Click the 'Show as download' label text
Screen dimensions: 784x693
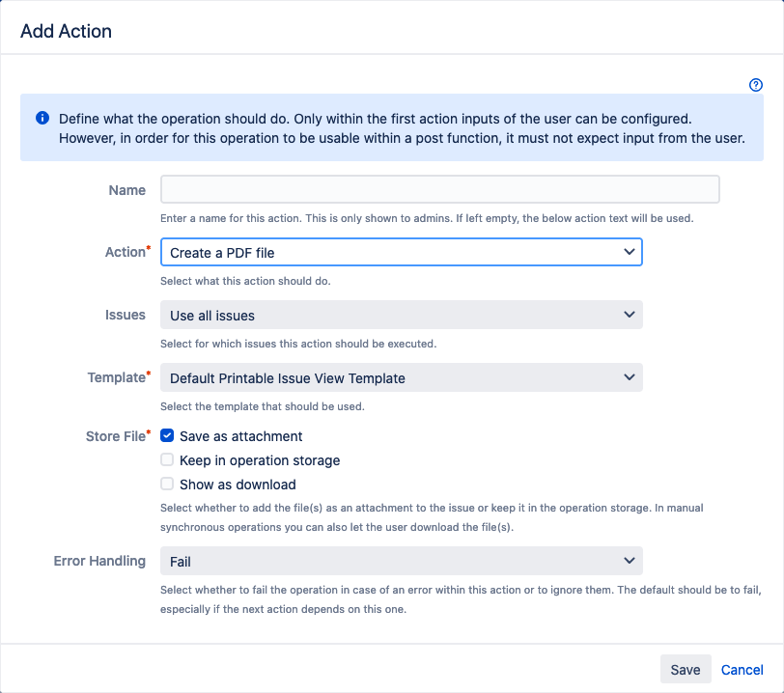[238, 485]
